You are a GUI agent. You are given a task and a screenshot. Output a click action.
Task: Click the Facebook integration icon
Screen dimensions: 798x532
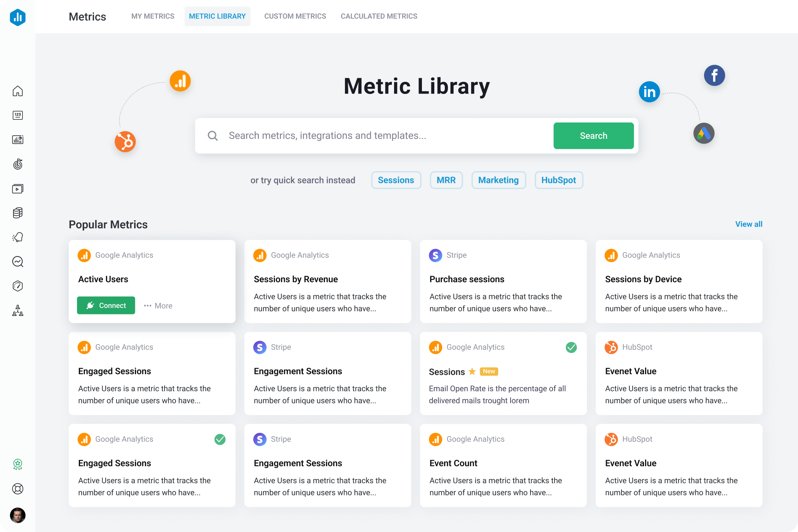click(x=712, y=76)
